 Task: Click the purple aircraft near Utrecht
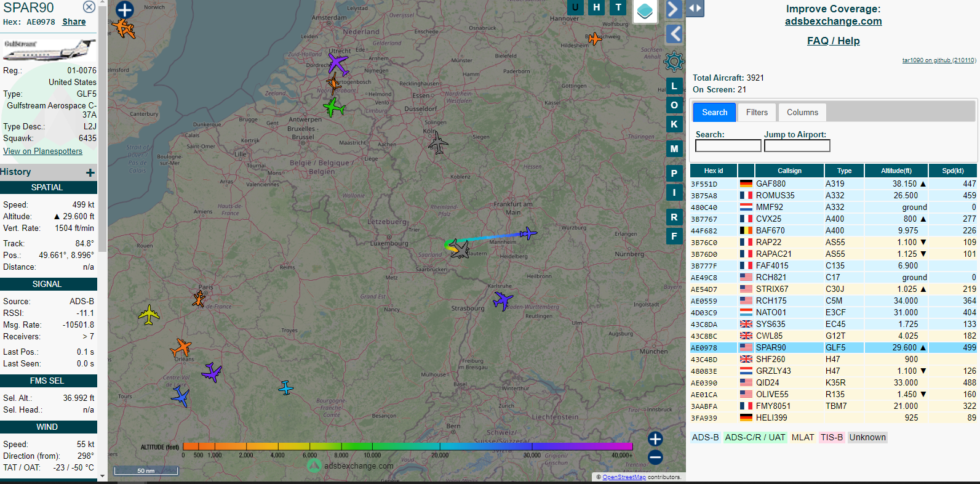338,63
